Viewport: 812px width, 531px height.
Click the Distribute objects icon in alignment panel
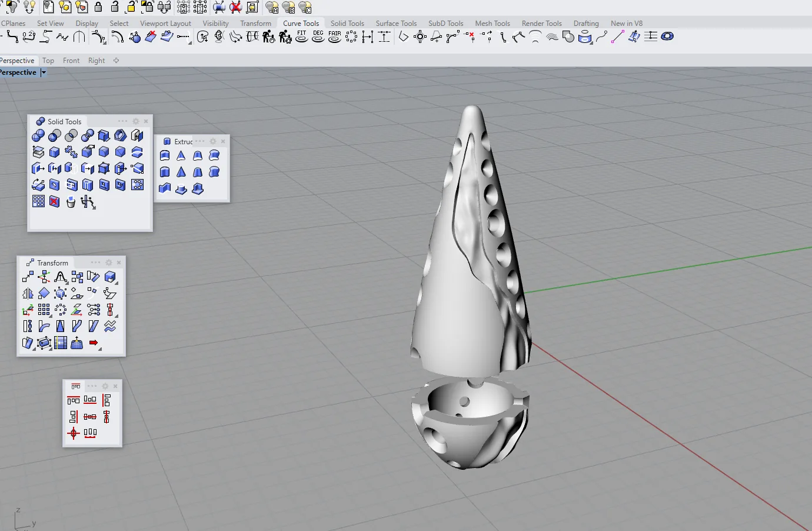click(x=90, y=433)
